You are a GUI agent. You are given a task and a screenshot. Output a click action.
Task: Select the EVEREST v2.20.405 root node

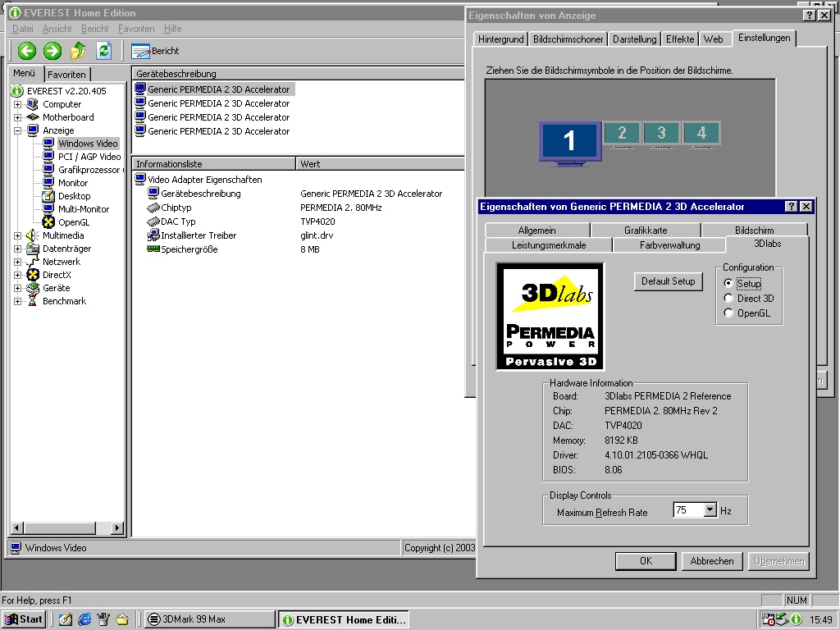tap(66, 91)
